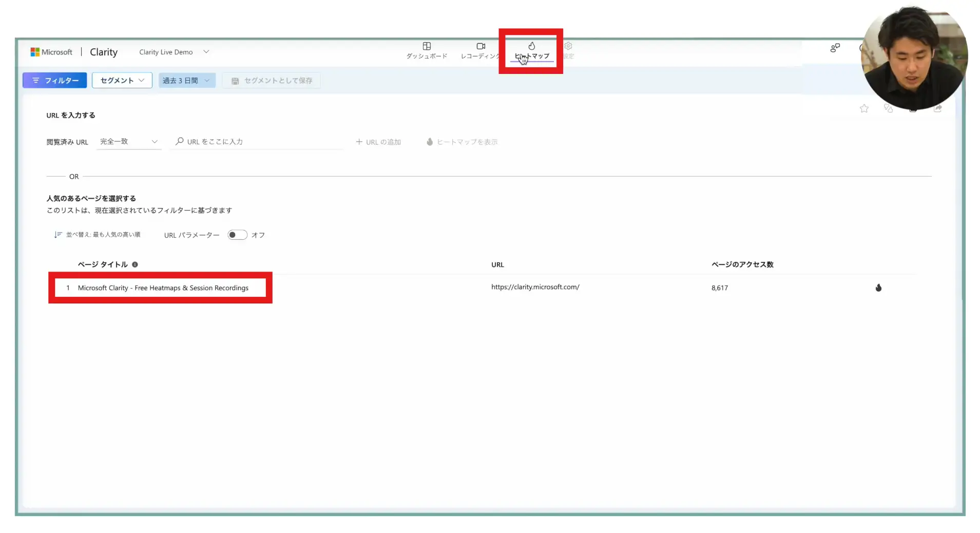Click the feedback people icon in header

point(835,48)
